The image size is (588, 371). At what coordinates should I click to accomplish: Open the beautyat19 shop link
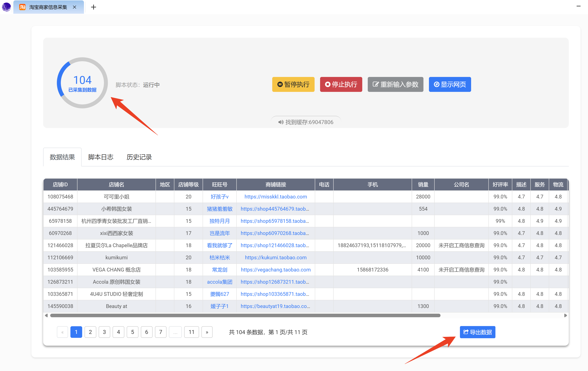point(275,306)
